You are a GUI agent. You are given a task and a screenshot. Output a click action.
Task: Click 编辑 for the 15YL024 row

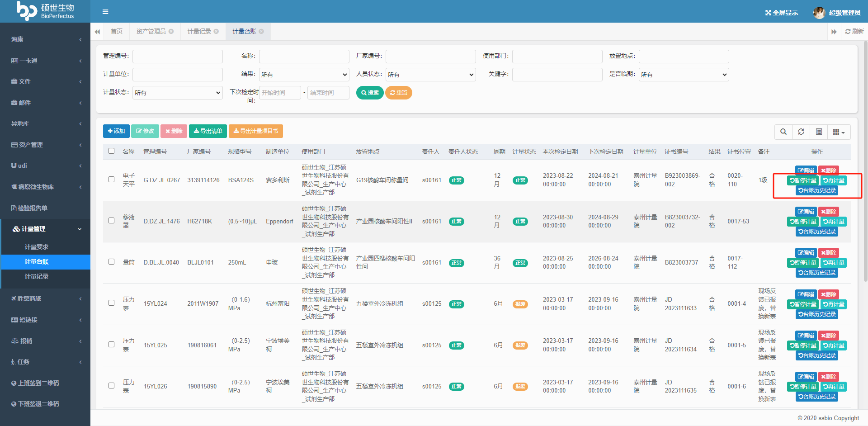click(806, 294)
